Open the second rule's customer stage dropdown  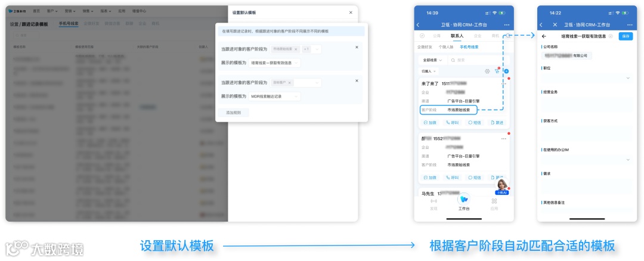coord(295,83)
